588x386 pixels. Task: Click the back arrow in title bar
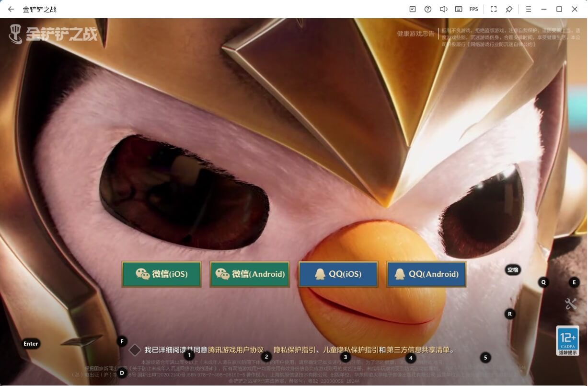[x=11, y=9]
